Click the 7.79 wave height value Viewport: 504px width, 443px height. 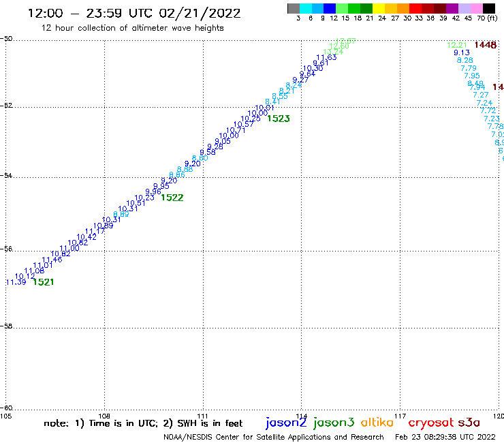[469, 68]
